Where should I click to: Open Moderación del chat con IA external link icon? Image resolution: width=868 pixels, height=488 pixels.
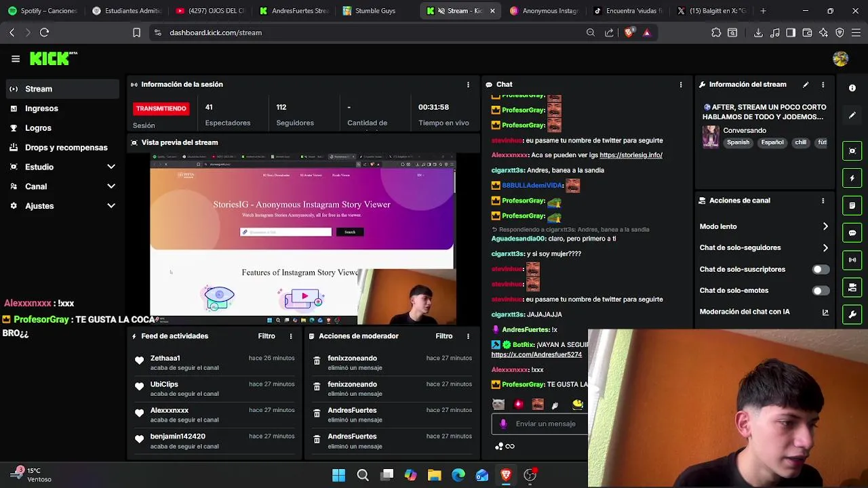(x=825, y=312)
